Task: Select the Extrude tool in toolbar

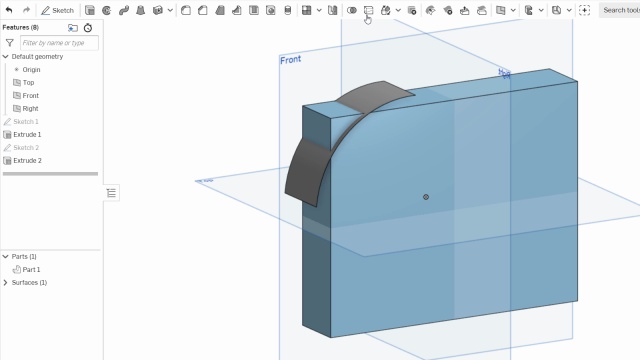Action: (x=90, y=10)
